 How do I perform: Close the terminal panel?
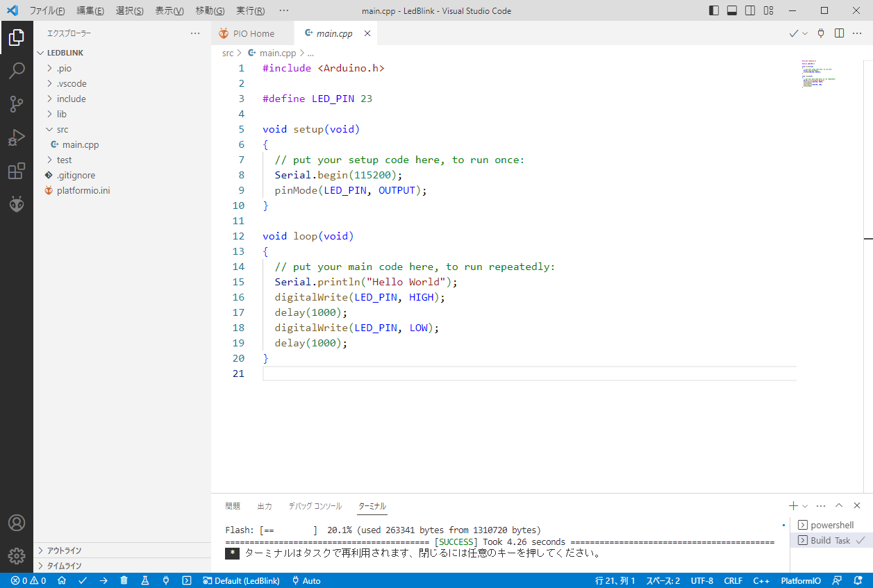click(857, 505)
